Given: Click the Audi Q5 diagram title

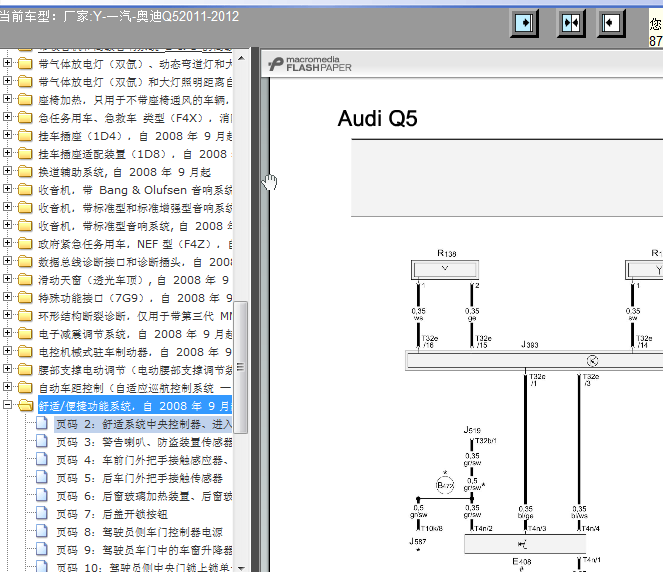Looking at the screenshot, I should coord(377,118).
